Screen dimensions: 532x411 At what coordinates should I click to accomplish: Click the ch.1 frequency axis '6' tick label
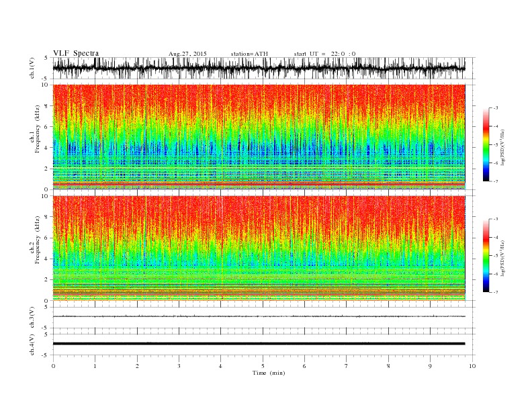click(46, 127)
